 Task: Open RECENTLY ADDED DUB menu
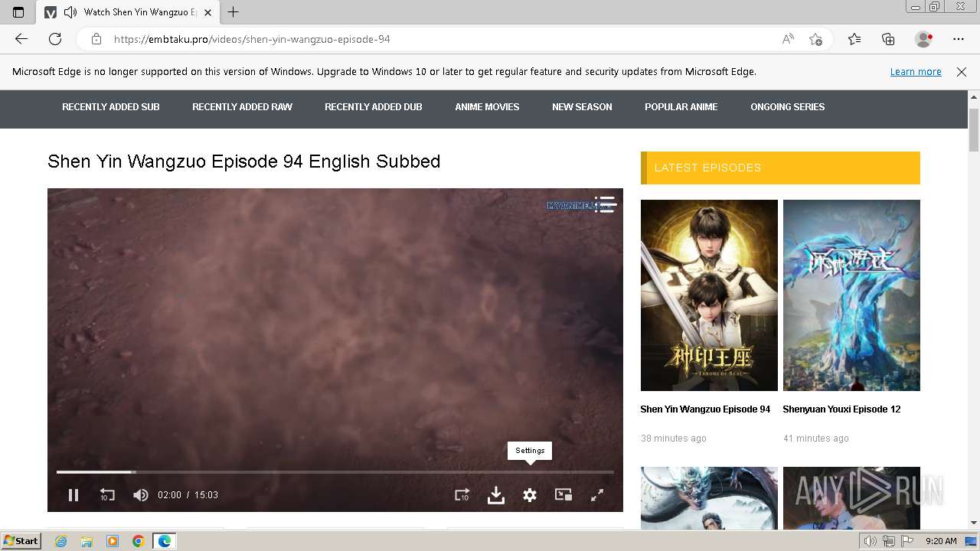coord(374,107)
